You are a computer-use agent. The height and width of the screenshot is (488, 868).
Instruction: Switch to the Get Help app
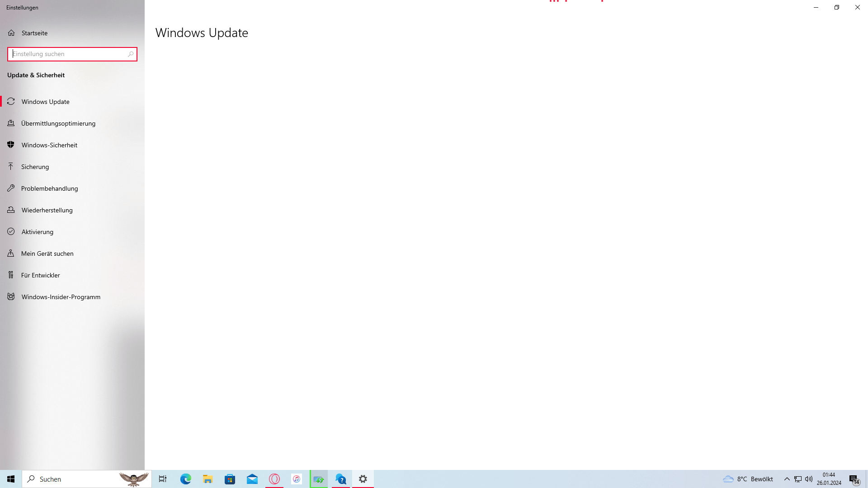point(341,479)
